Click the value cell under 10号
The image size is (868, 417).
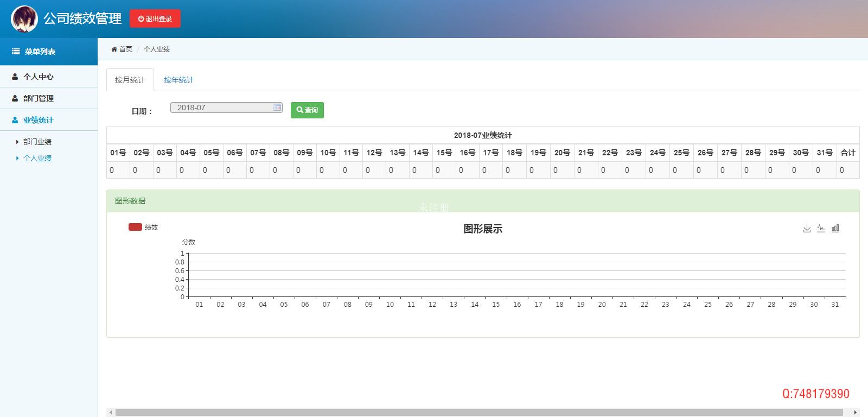pyautogui.click(x=328, y=170)
